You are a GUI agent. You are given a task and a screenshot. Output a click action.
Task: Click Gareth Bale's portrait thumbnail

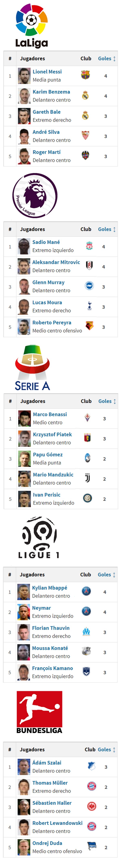(24, 116)
